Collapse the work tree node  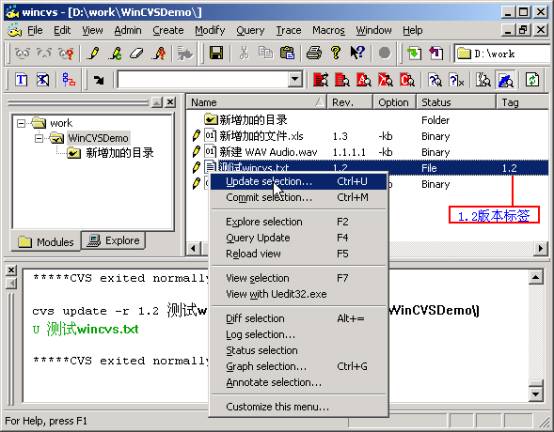click(21, 123)
